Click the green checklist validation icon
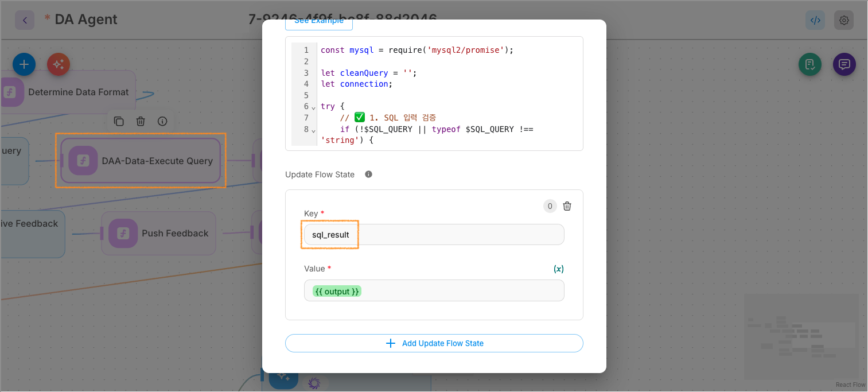This screenshot has width=868, height=392. [810, 64]
